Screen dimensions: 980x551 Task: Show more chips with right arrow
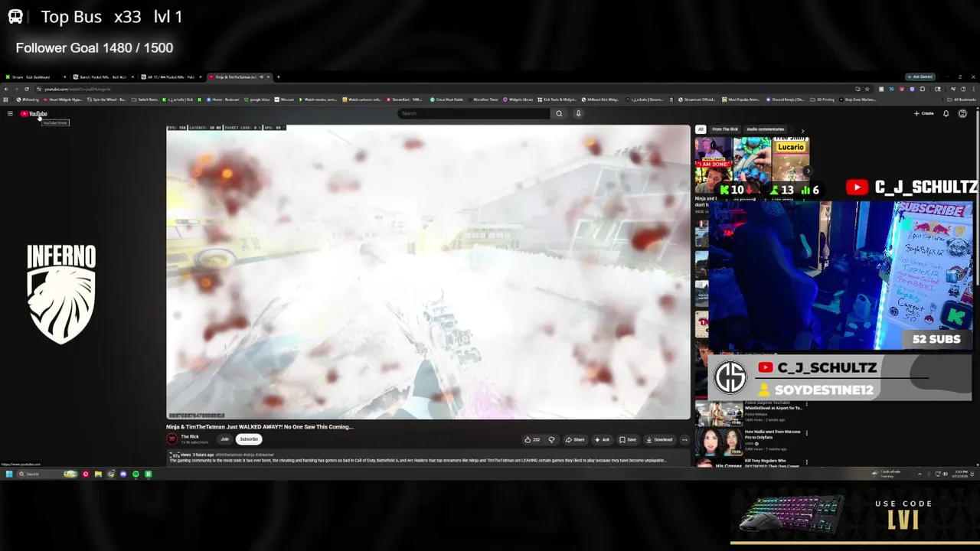point(802,130)
